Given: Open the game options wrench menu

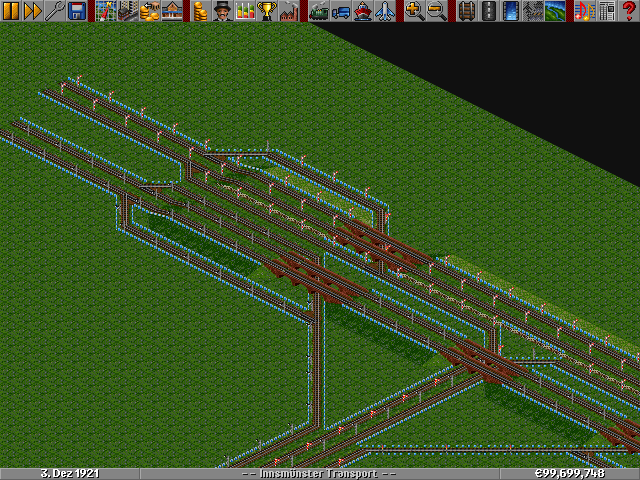Looking at the screenshot, I should [55, 11].
